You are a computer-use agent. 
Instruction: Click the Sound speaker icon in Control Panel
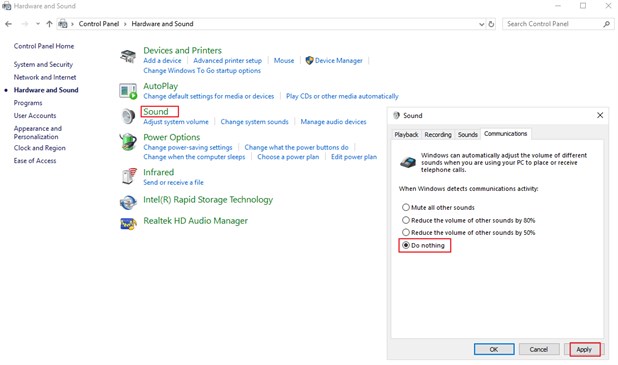click(x=128, y=116)
